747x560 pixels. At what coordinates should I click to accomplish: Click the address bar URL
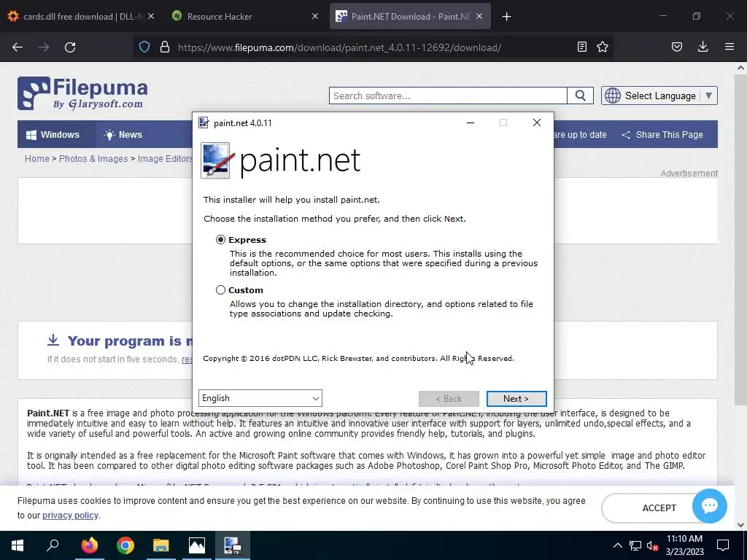point(339,47)
